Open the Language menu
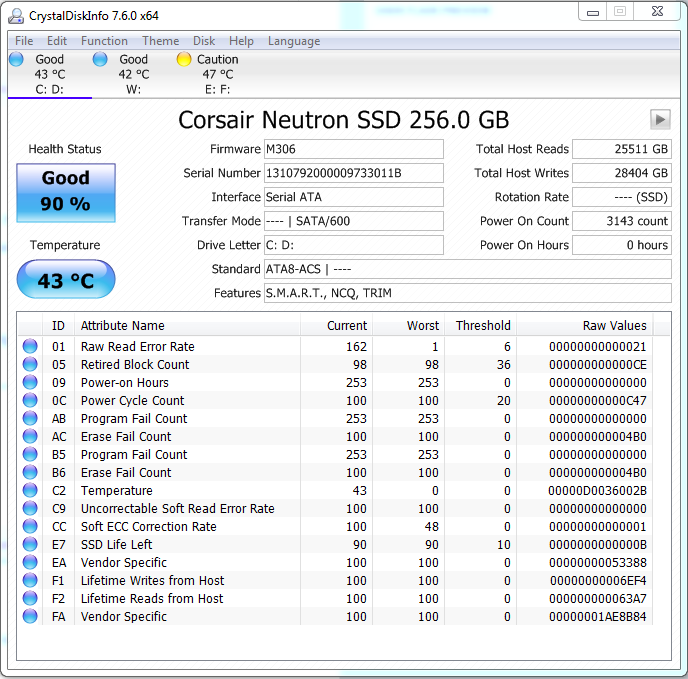The height and width of the screenshot is (679, 688). click(x=294, y=41)
